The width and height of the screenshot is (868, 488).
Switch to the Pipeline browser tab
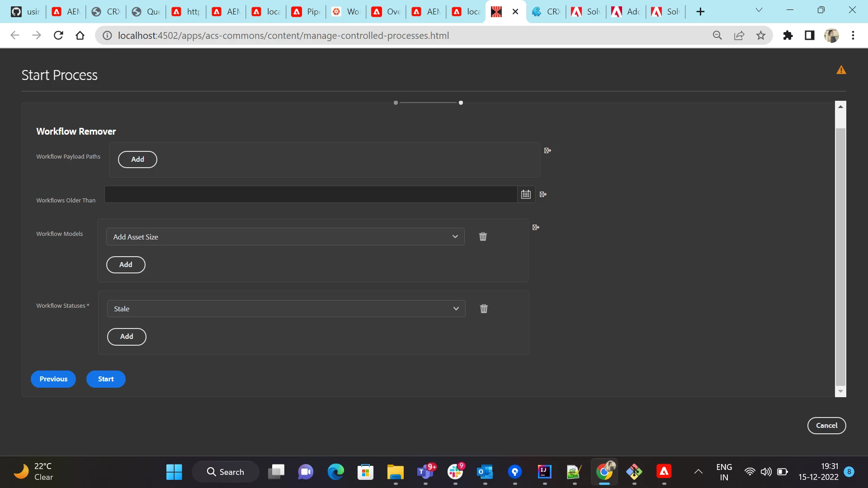[306, 12]
